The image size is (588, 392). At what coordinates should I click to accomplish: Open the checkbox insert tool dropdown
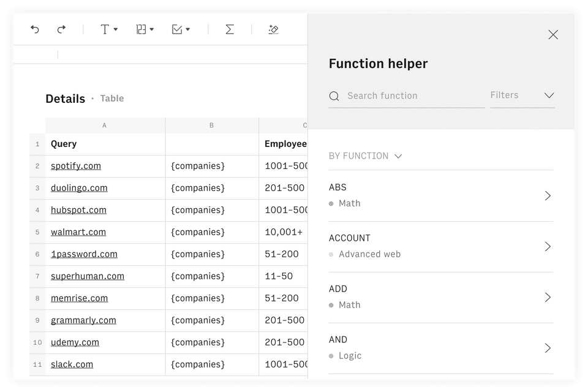click(181, 29)
